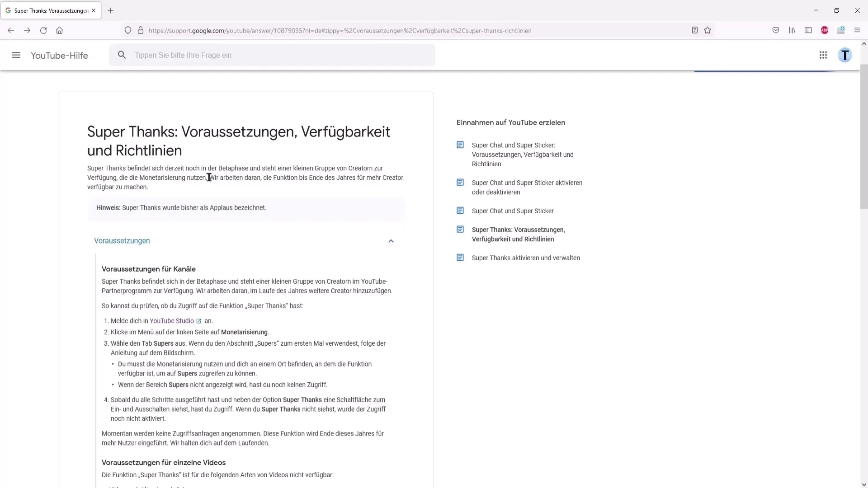The image size is (868, 488).
Task: Open Super Thanks aktivieren und verwalten article
Action: [526, 258]
